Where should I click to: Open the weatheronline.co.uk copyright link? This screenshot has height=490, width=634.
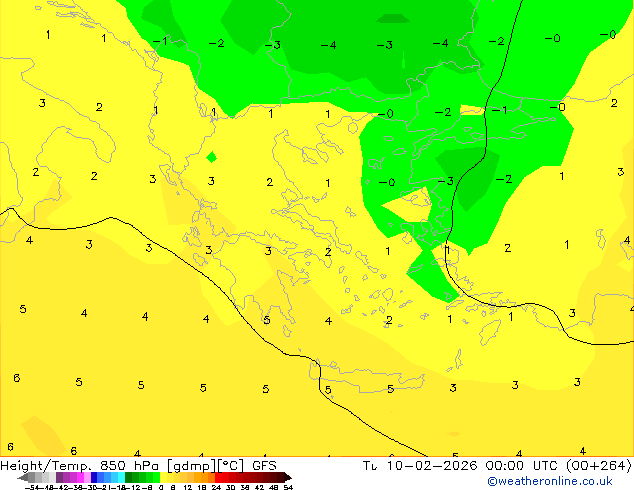pos(549,481)
